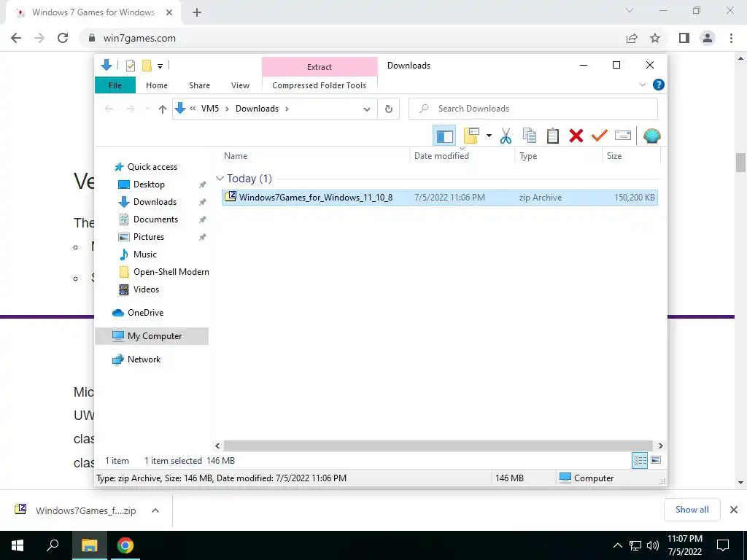
Task: Click the orange checkmark Properties icon
Action: (x=600, y=136)
